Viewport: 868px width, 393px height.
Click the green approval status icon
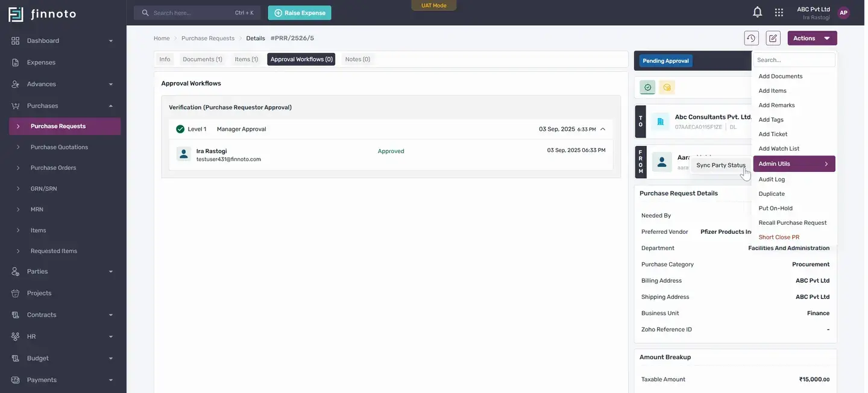pos(647,87)
